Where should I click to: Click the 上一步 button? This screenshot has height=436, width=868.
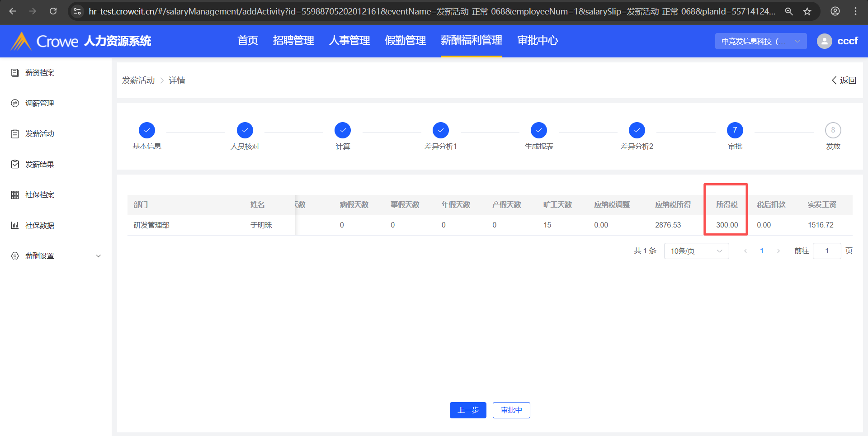click(467, 410)
